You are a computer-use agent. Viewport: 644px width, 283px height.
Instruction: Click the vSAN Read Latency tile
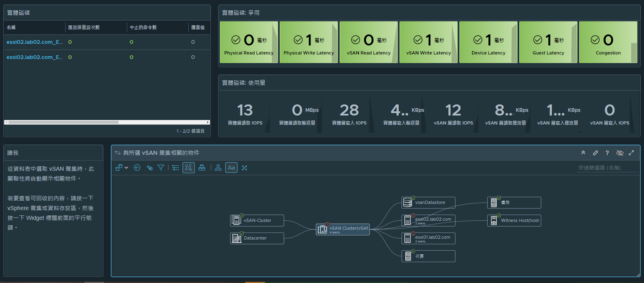pyautogui.click(x=369, y=42)
